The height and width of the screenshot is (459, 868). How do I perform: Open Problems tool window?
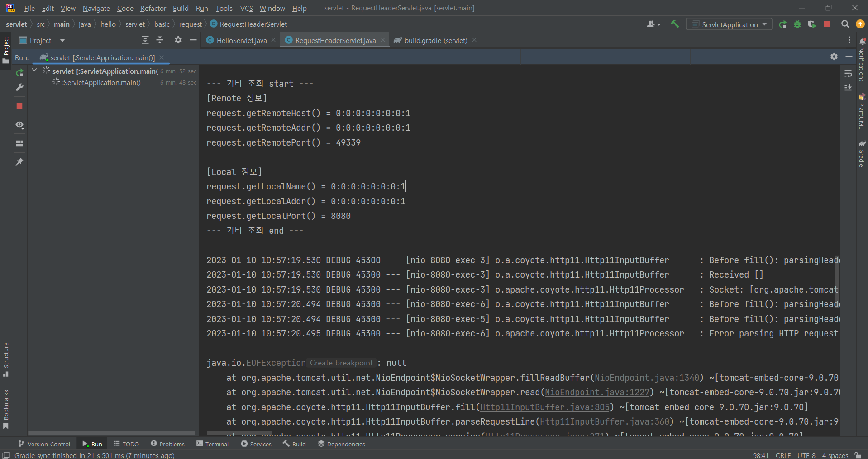pos(167,444)
